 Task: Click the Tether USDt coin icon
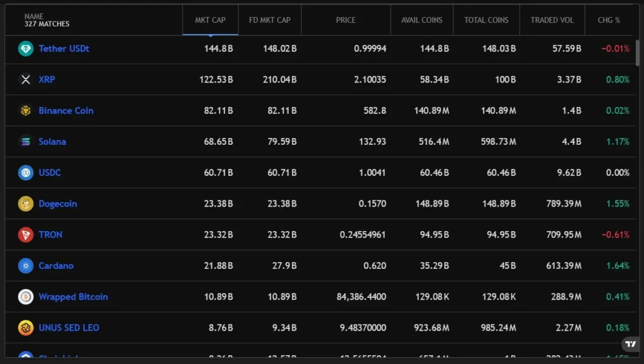[x=26, y=48]
